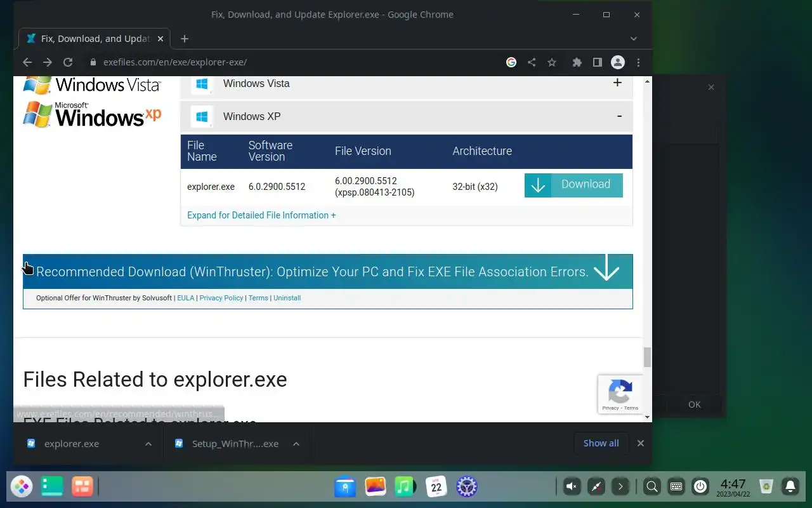Click the reCAPTCHA badge
The image size is (812, 508).
click(x=620, y=394)
